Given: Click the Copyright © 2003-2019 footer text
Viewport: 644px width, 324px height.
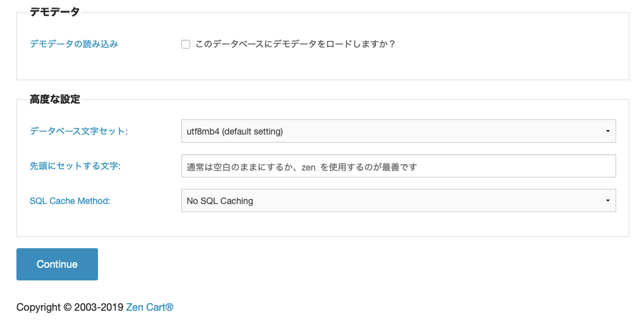Looking at the screenshot, I should click(70, 307).
